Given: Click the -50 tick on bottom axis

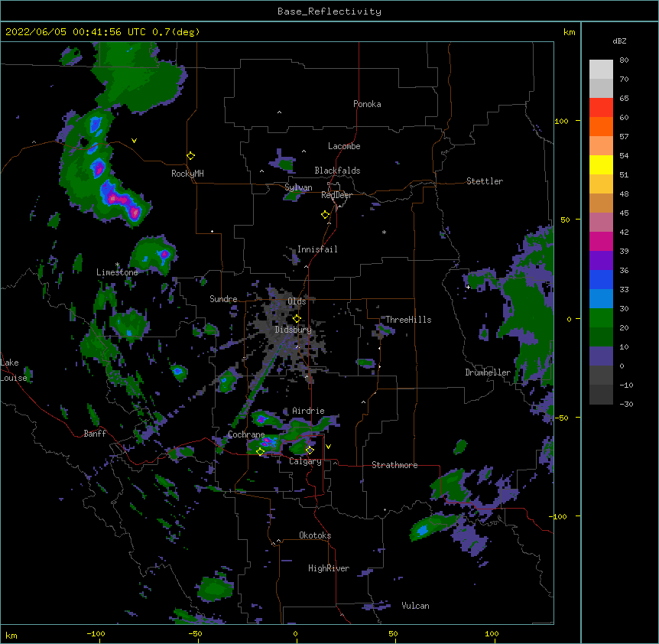Looking at the screenshot, I should coord(195,633).
